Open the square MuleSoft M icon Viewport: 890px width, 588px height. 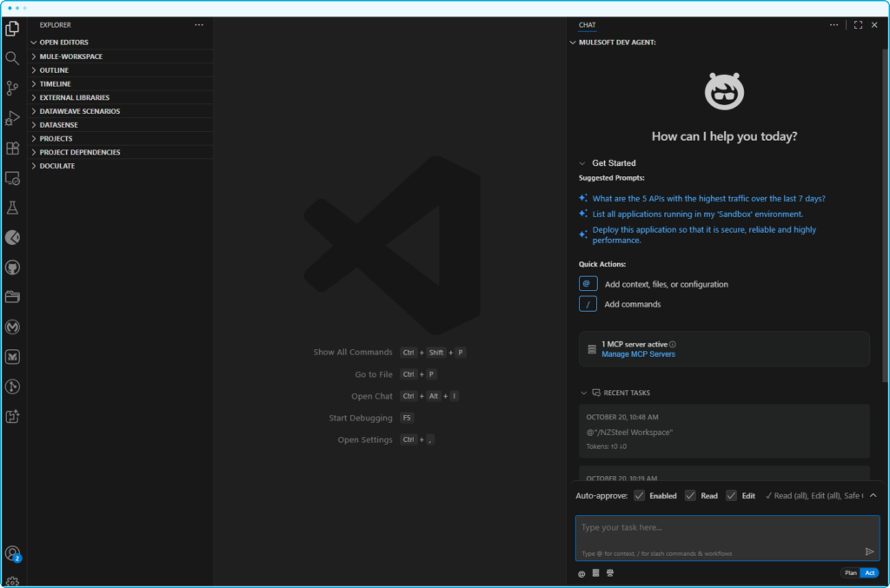[x=12, y=357]
